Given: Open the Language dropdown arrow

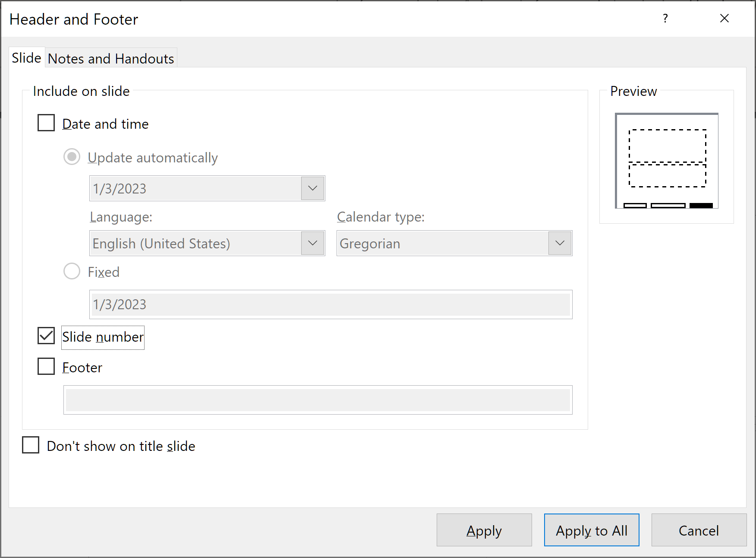Looking at the screenshot, I should coord(312,243).
